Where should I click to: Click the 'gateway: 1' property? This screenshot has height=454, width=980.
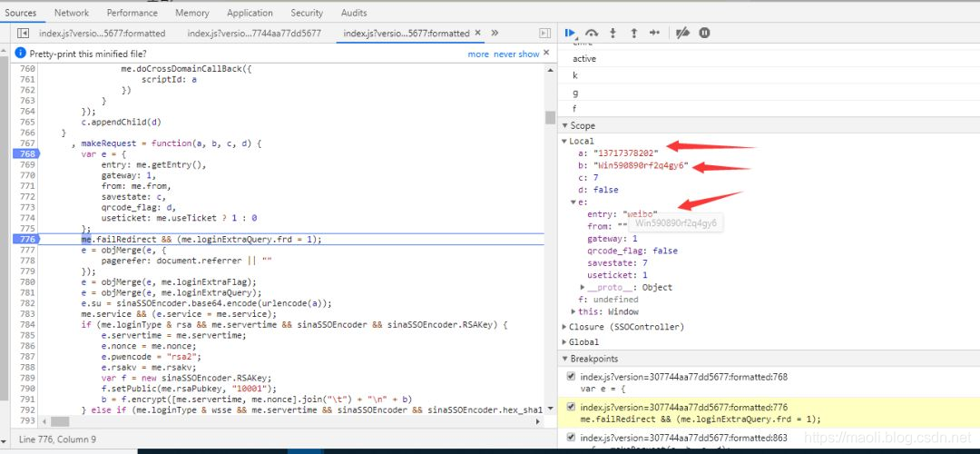coord(612,239)
